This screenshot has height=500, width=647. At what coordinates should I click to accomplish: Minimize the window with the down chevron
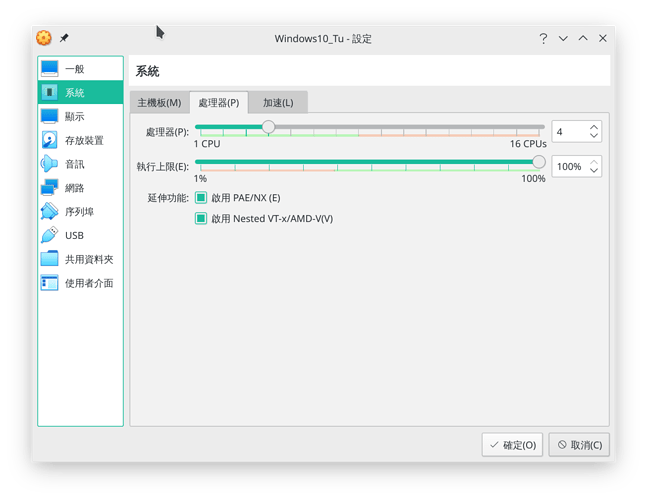pyautogui.click(x=563, y=38)
